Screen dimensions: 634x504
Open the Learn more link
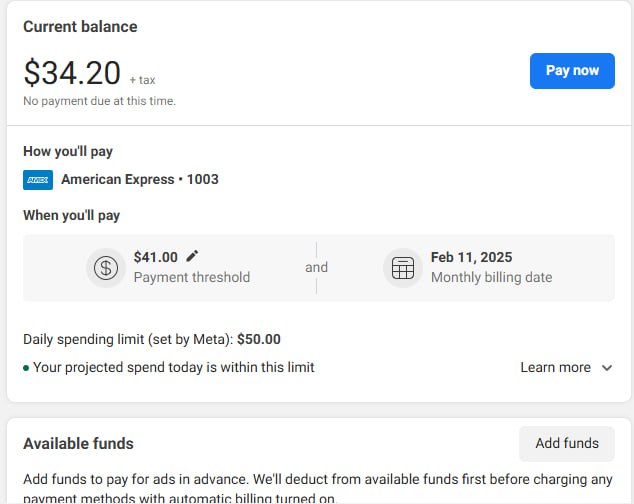coord(555,367)
